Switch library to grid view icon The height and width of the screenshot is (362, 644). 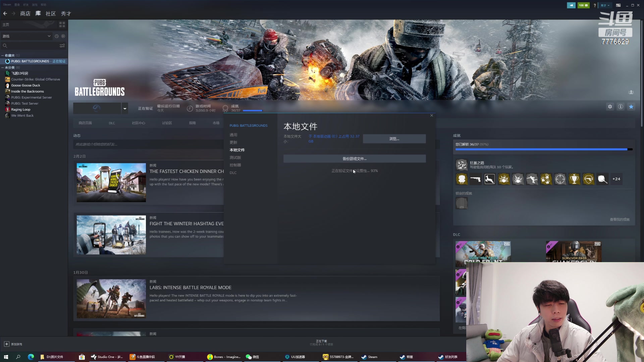(62, 24)
